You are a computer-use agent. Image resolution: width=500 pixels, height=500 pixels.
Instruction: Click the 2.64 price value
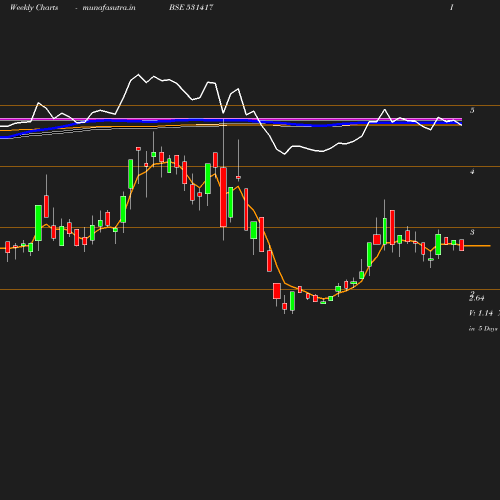click(476, 298)
